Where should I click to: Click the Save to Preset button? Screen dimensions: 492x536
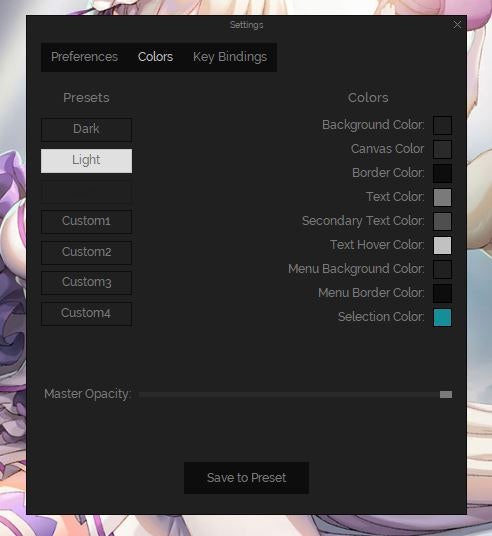(247, 478)
